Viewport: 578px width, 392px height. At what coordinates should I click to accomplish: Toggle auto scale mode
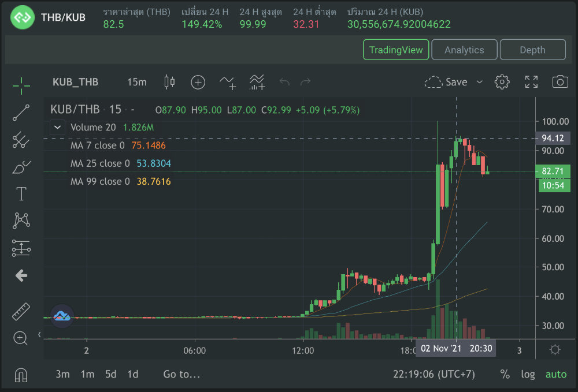coord(556,374)
